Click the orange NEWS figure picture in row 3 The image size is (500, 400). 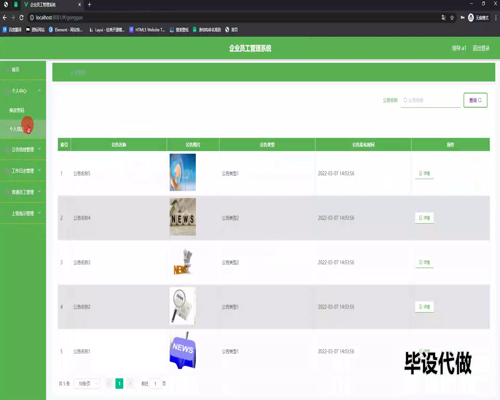click(183, 262)
